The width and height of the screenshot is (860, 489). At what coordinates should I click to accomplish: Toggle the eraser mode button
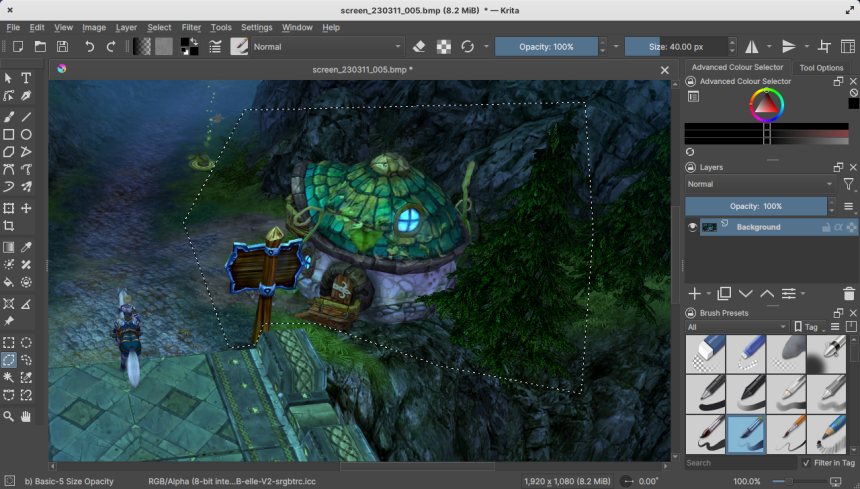pos(419,46)
